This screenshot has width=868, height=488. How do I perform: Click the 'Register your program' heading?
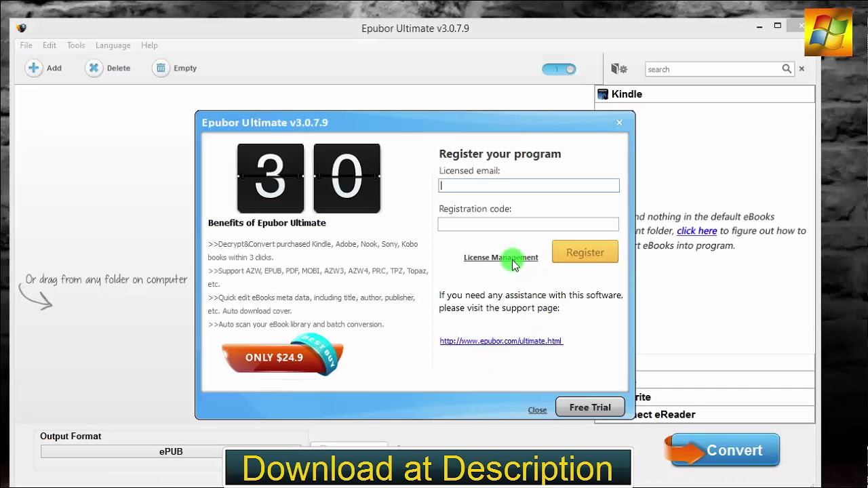pyautogui.click(x=500, y=154)
